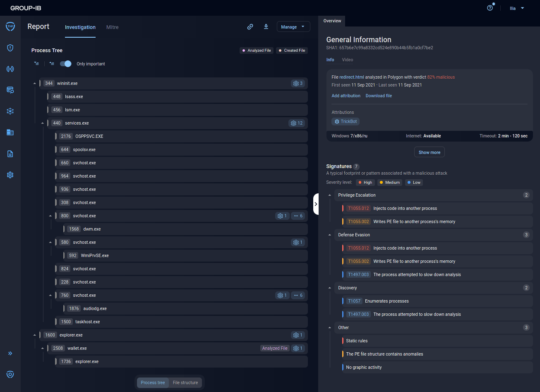This screenshot has height=392, width=540.
Task: Open help via the question mark icon
Action: [490, 7]
